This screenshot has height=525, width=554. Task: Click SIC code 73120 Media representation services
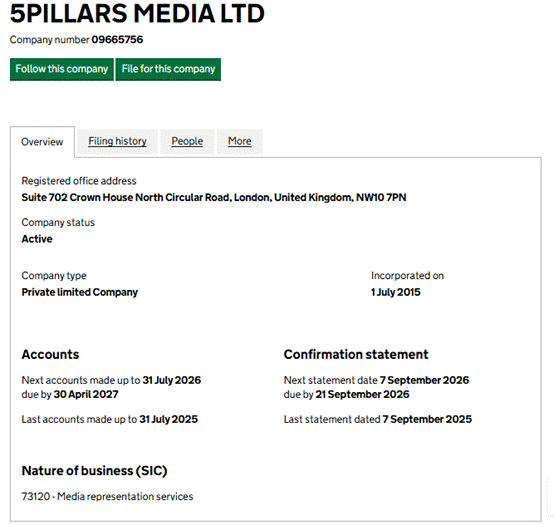pyautogui.click(x=107, y=496)
